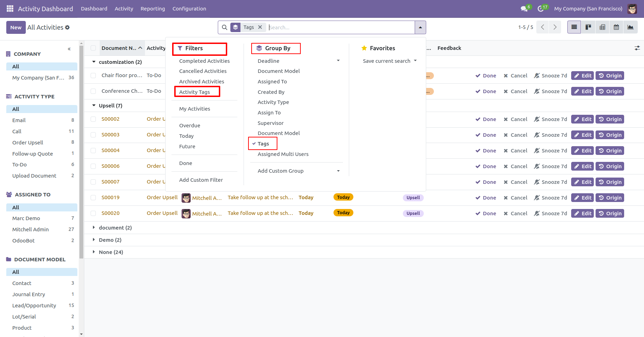Click Origin button for S00020

click(x=610, y=214)
